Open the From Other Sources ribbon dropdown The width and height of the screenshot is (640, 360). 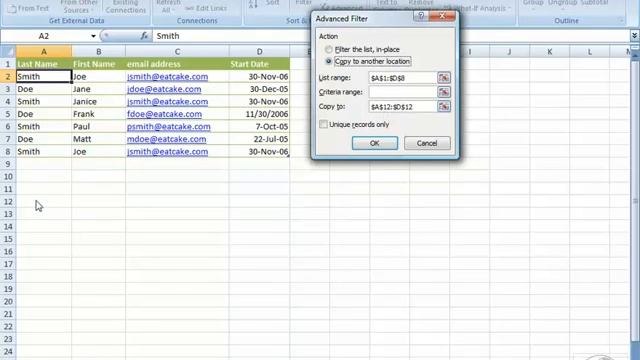click(78, 6)
